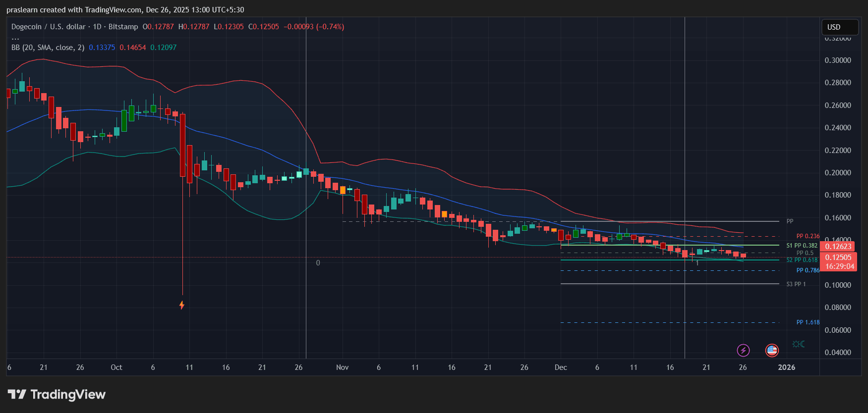
Task: Open the USD currency selector
Action: pyautogui.click(x=839, y=27)
